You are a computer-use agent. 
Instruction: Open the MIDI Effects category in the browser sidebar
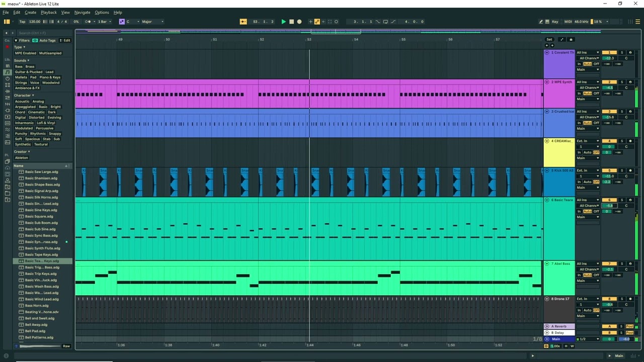point(7,98)
